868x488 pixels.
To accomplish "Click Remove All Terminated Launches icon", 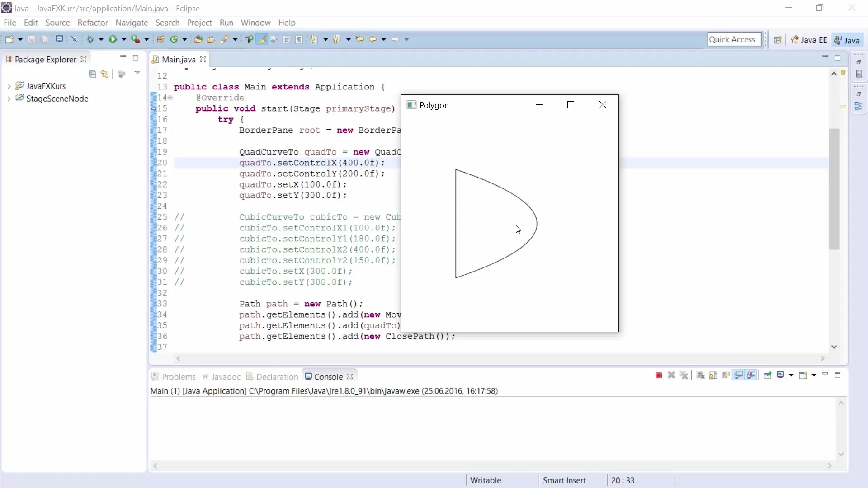I will pyautogui.click(x=684, y=375).
